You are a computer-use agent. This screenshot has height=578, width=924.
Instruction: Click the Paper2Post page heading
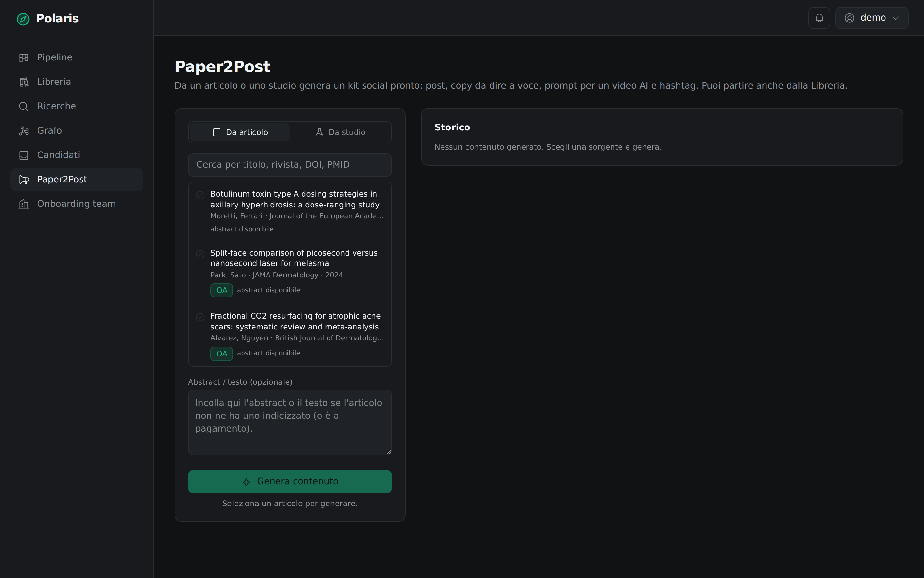222,66
